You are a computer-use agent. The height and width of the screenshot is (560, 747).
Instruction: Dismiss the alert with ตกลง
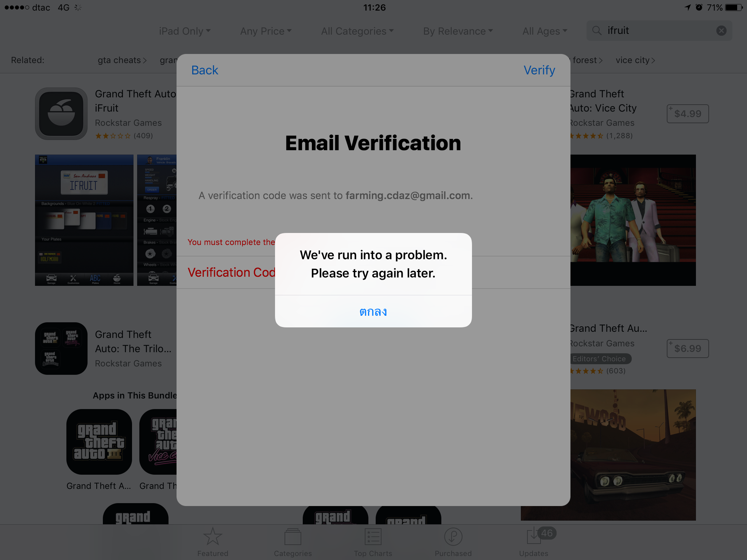373,311
